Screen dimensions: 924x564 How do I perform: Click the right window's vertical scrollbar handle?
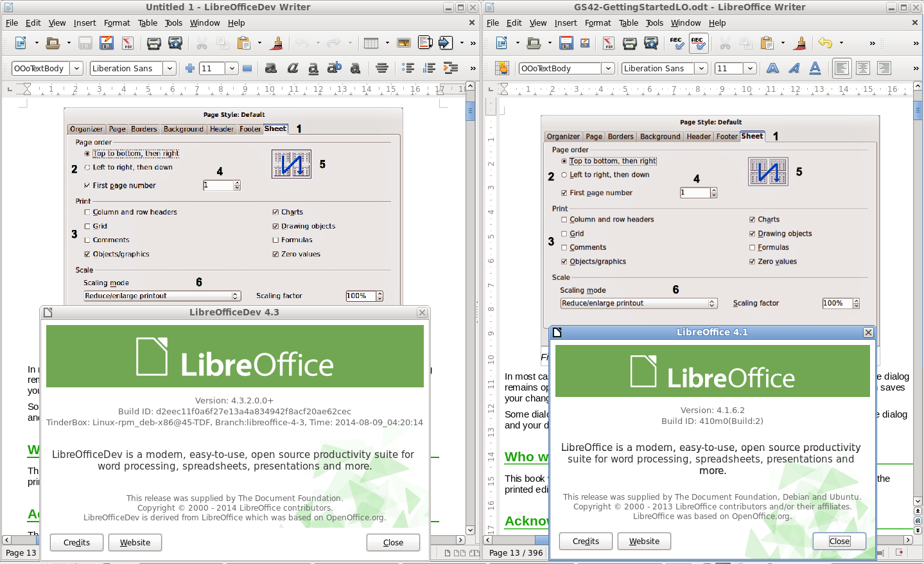tap(917, 110)
